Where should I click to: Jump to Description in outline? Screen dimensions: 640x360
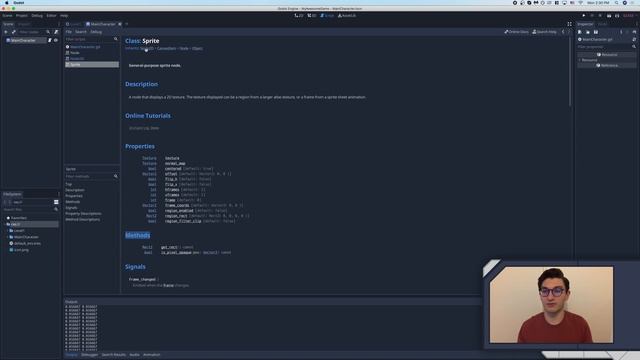click(x=75, y=190)
